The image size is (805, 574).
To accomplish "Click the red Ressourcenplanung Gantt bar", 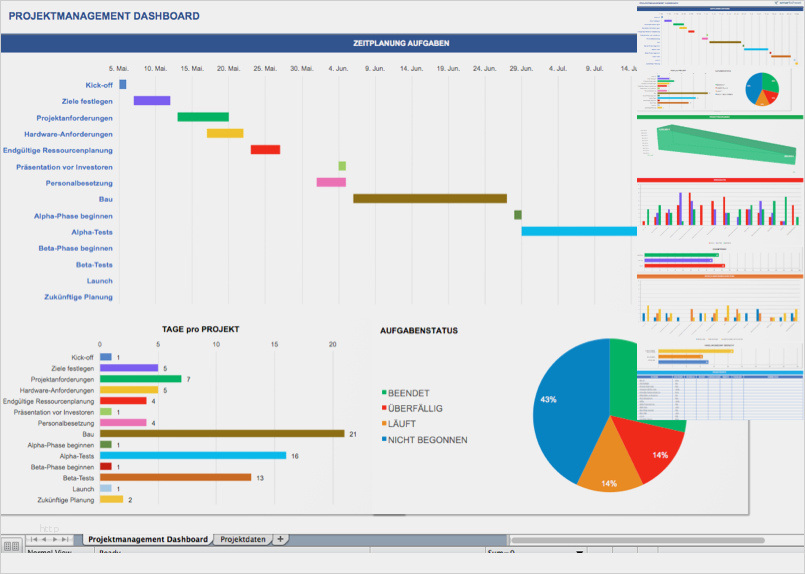I will [265, 149].
